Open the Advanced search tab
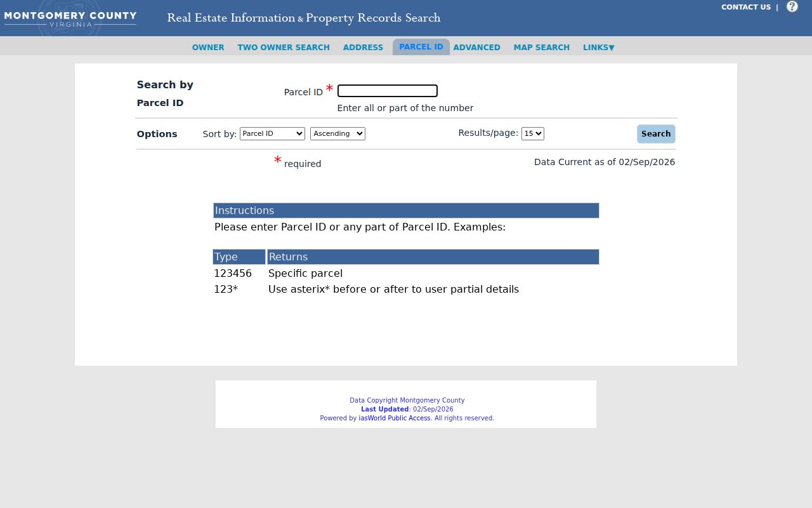 (476, 48)
